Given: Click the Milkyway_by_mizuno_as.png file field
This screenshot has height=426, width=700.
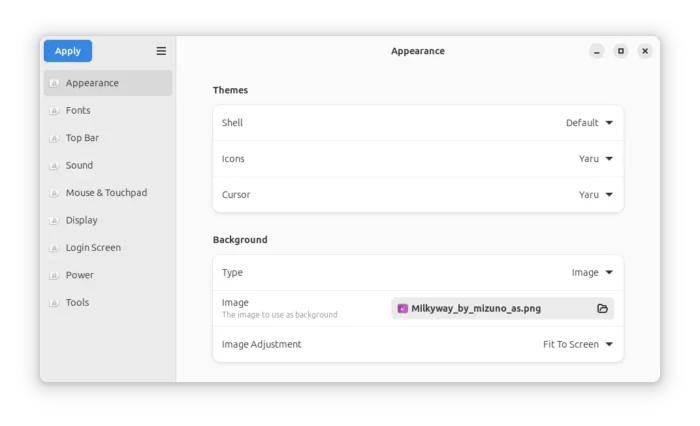Looking at the screenshot, I should [x=502, y=309].
